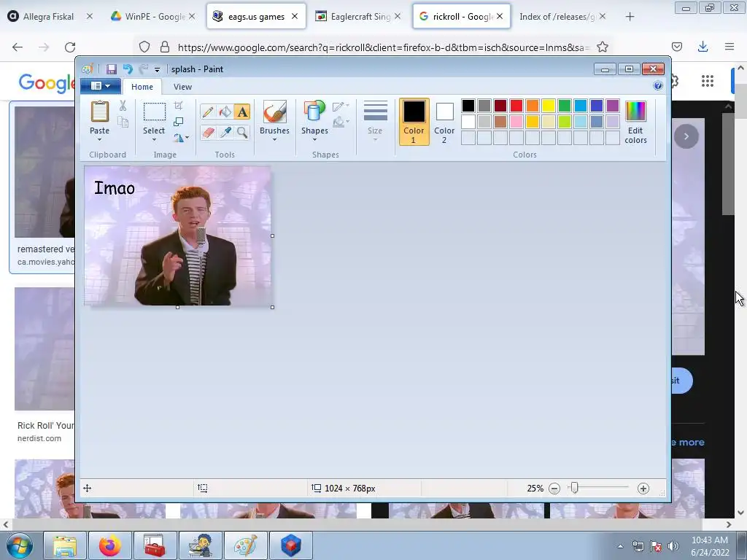Image resolution: width=747 pixels, height=560 pixels.
Task: Choose yellow color swatch in palette
Action: pos(549,106)
